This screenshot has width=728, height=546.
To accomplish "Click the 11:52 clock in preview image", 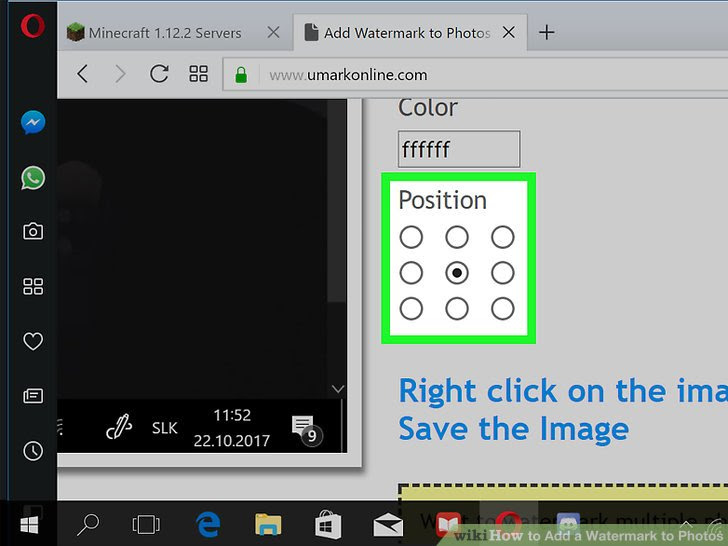I will tap(232, 415).
